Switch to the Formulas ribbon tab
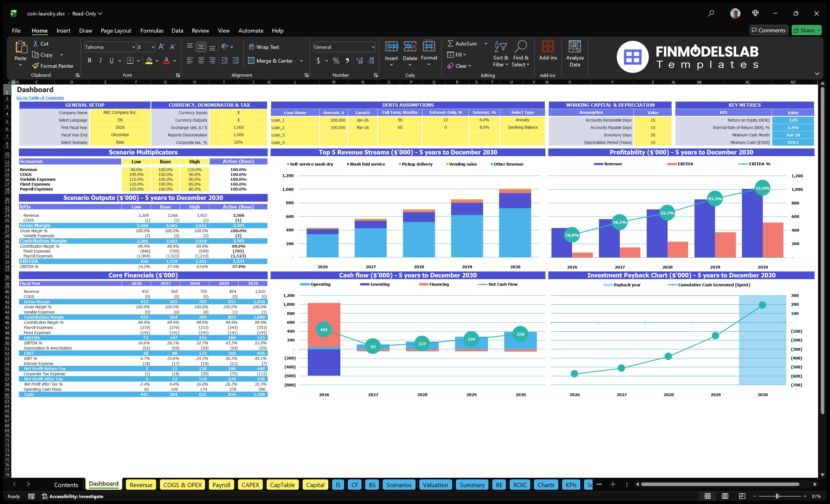 point(152,30)
